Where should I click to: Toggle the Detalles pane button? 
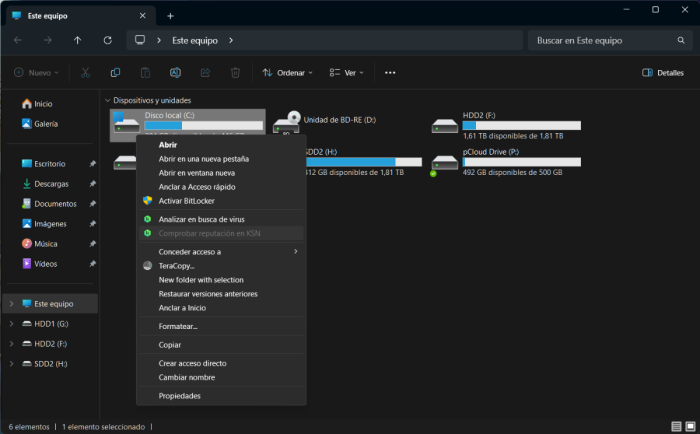point(663,73)
